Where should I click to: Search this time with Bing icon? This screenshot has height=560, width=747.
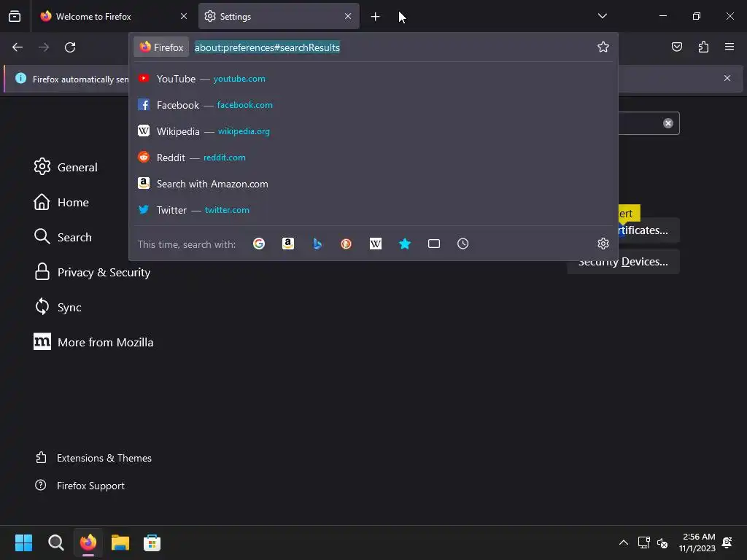click(x=317, y=244)
